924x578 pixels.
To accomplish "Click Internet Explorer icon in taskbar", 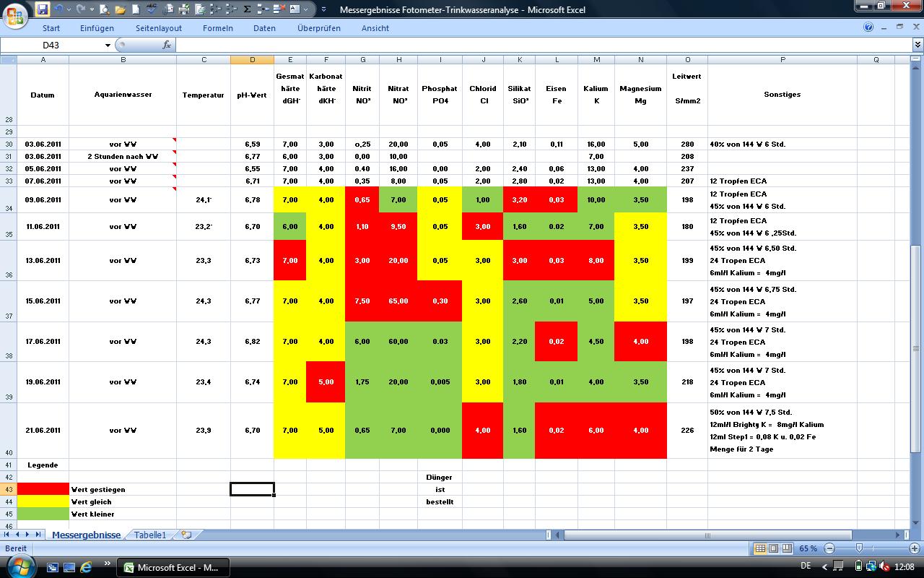I will (x=86, y=567).
